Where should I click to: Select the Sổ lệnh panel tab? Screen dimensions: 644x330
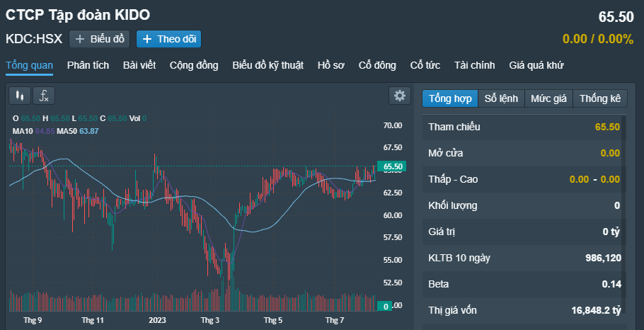coord(501,98)
